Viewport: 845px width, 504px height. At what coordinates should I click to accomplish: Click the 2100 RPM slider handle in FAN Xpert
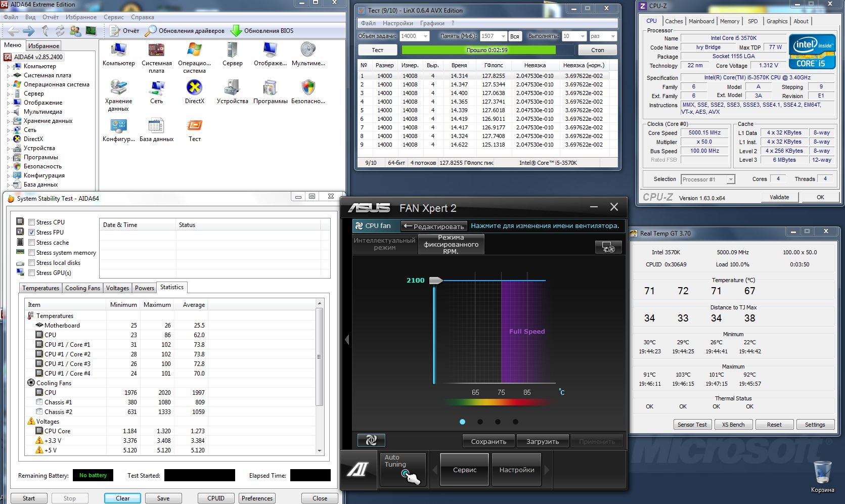[x=436, y=281]
